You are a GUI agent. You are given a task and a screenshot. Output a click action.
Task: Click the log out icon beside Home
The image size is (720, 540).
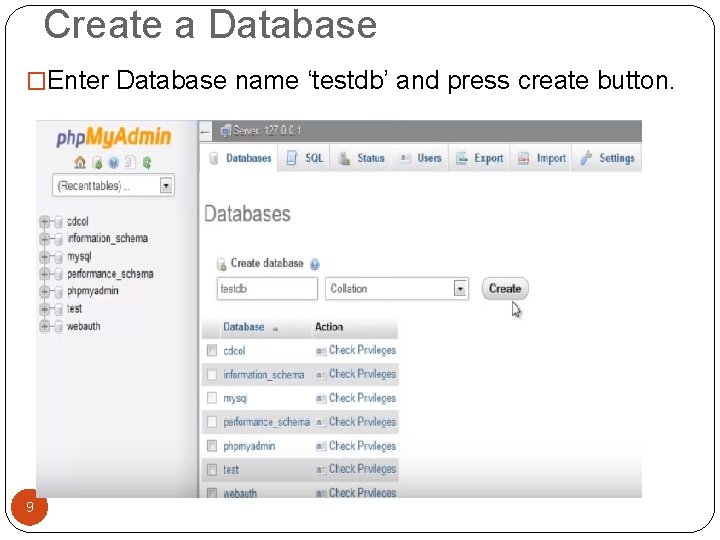pyautogui.click(x=97, y=163)
